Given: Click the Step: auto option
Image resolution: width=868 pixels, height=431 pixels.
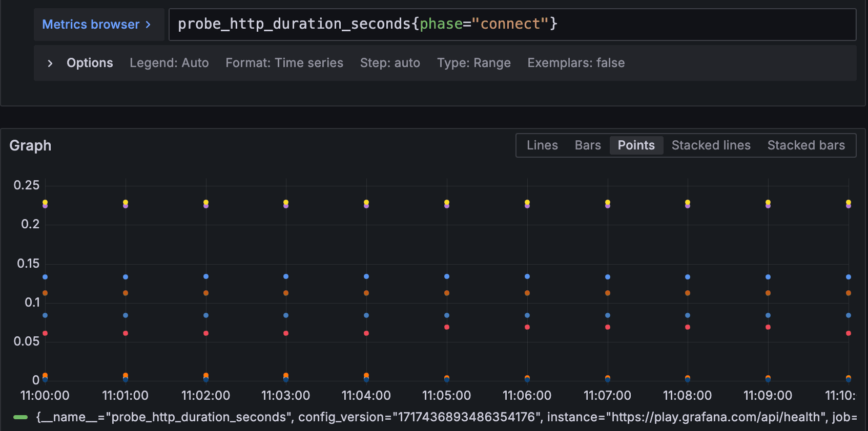Looking at the screenshot, I should 390,63.
